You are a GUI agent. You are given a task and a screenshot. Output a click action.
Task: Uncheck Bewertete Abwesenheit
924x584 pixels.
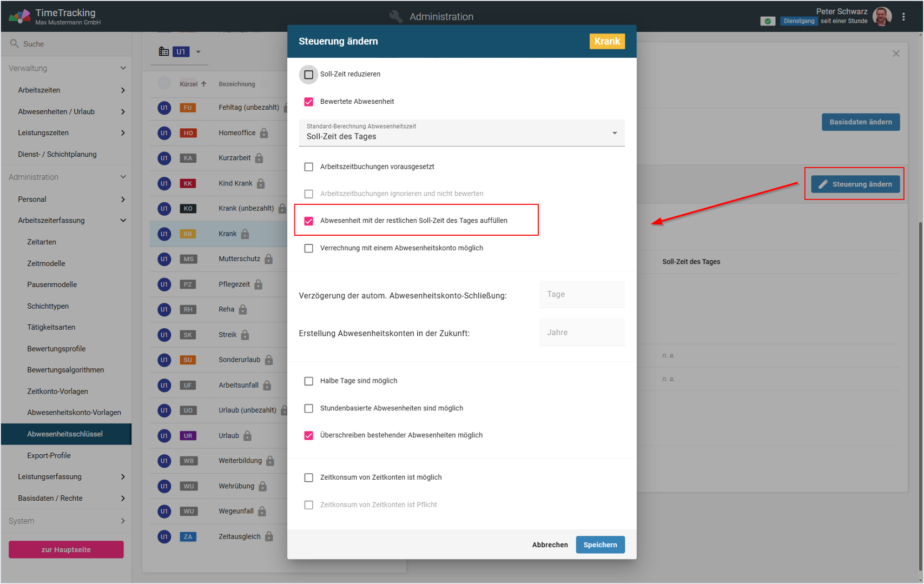point(308,102)
